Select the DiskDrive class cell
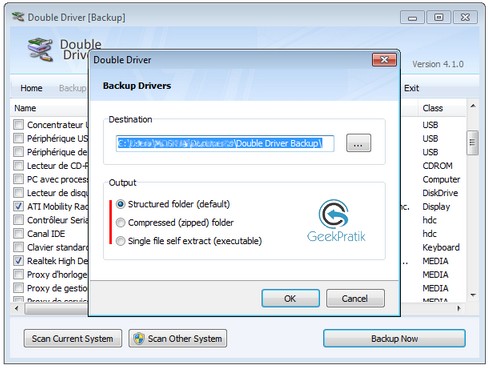490x369 pixels. (x=440, y=193)
